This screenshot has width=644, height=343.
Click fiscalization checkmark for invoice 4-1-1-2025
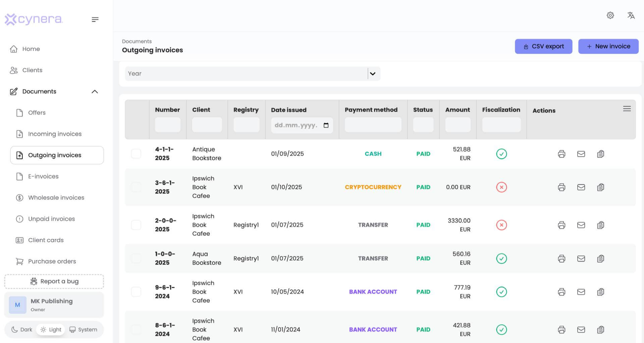[501, 154]
